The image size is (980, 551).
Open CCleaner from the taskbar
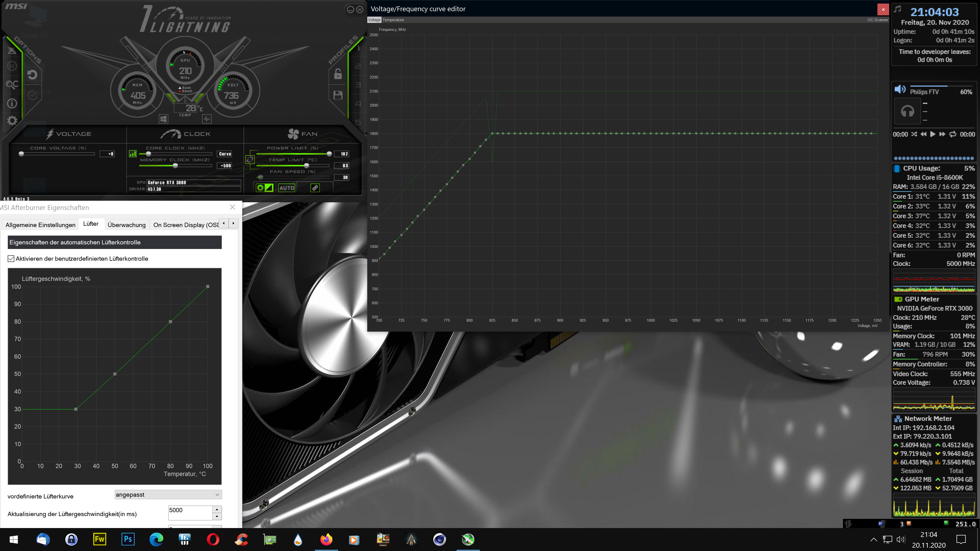coord(241,539)
